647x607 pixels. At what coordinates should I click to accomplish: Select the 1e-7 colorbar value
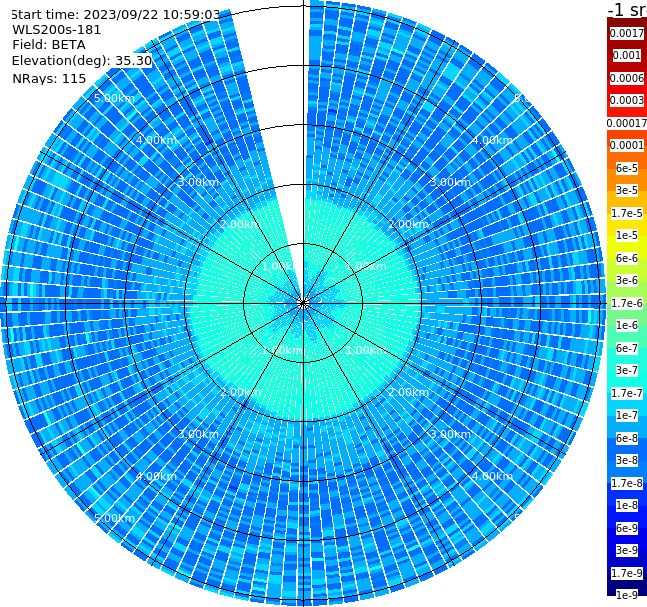tap(627, 415)
